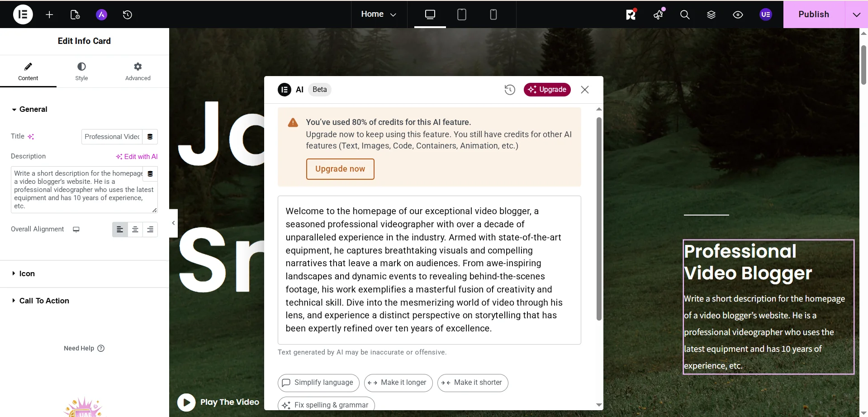Image resolution: width=868 pixels, height=417 pixels.
Task: Switch to the Advanced tab
Action: point(137,71)
